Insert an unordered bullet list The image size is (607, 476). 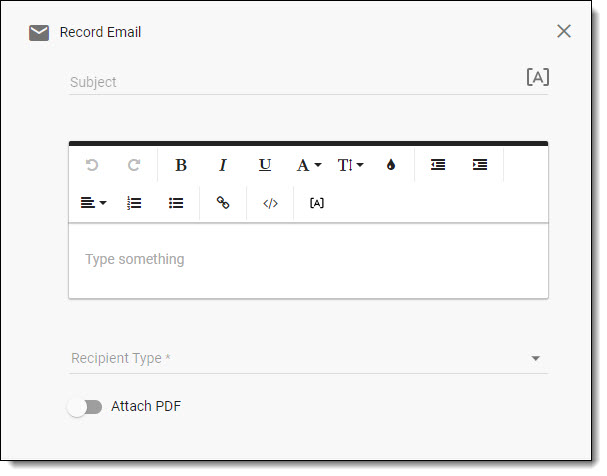click(176, 203)
